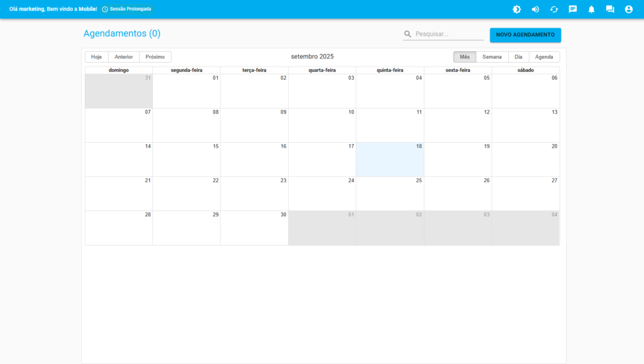Toggle the dark mode brightness icon
Viewport: 644px width, 364px height.
pyautogui.click(x=516, y=9)
